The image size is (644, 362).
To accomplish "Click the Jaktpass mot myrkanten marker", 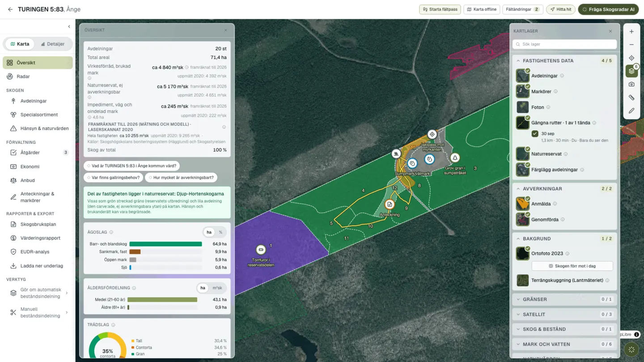I will pyautogui.click(x=432, y=134).
